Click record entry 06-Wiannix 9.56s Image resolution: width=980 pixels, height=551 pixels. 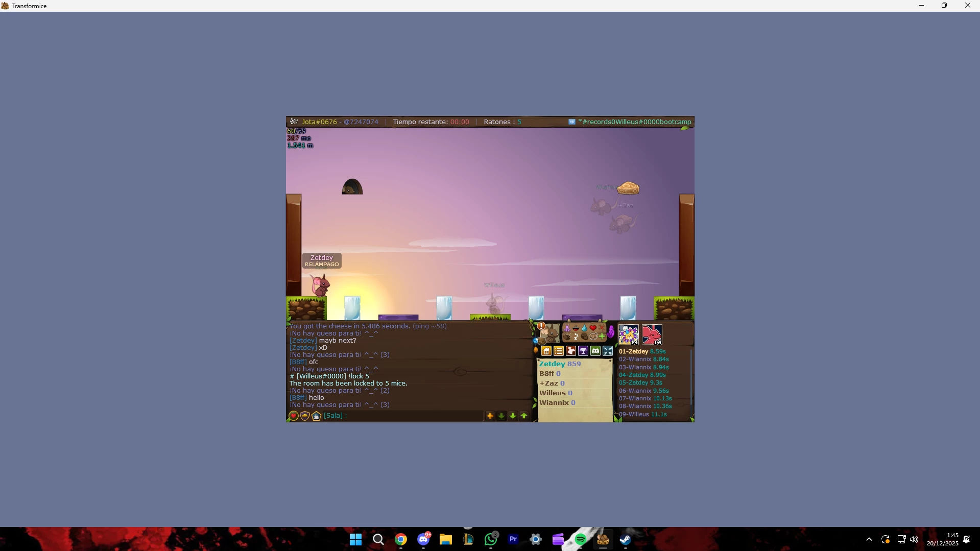[644, 391]
